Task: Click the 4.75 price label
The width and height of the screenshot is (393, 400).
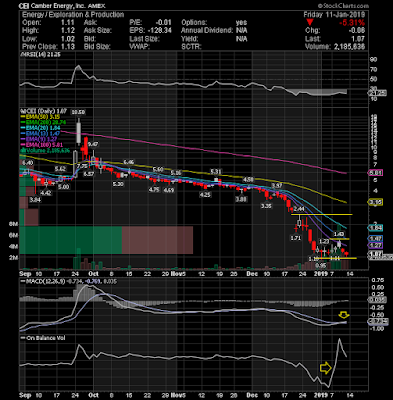Action: (x=154, y=190)
